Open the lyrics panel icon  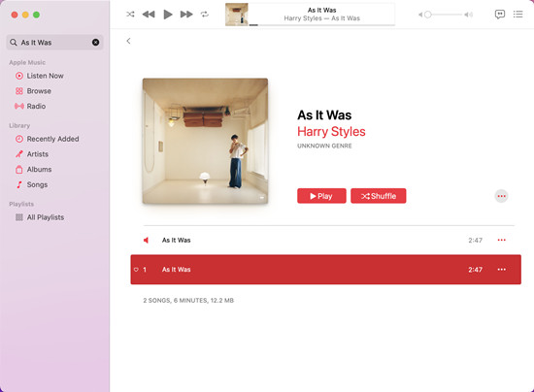500,15
